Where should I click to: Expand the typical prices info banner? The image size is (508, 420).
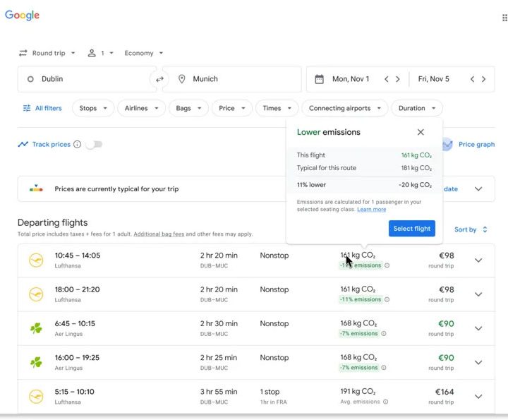point(478,189)
